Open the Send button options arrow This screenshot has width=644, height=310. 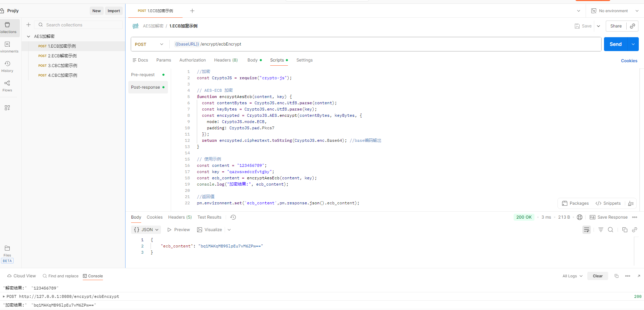(x=633, y=44)
